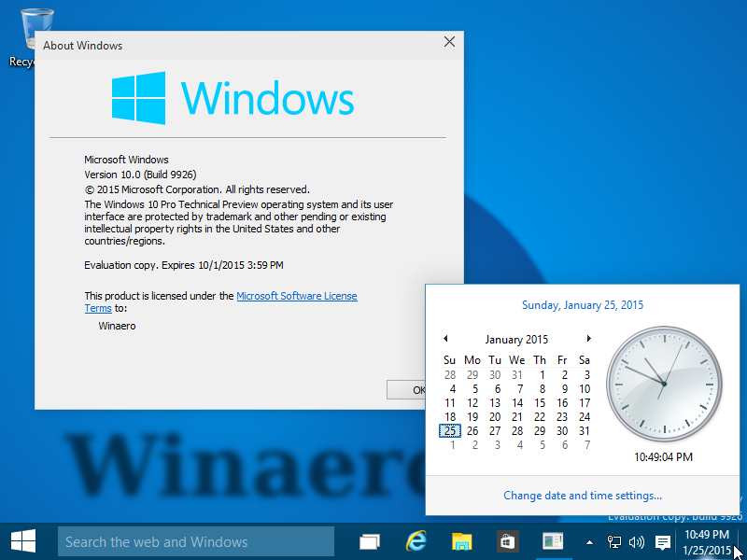Select date 9 in the calendar
This screenshot has height=560, width=747.
pos(563,389)
